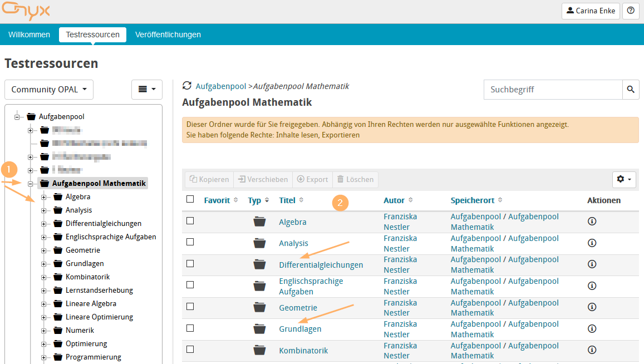
Task: Check the checkbox for the Grundlagen row
Action: [x=190, y=328]
